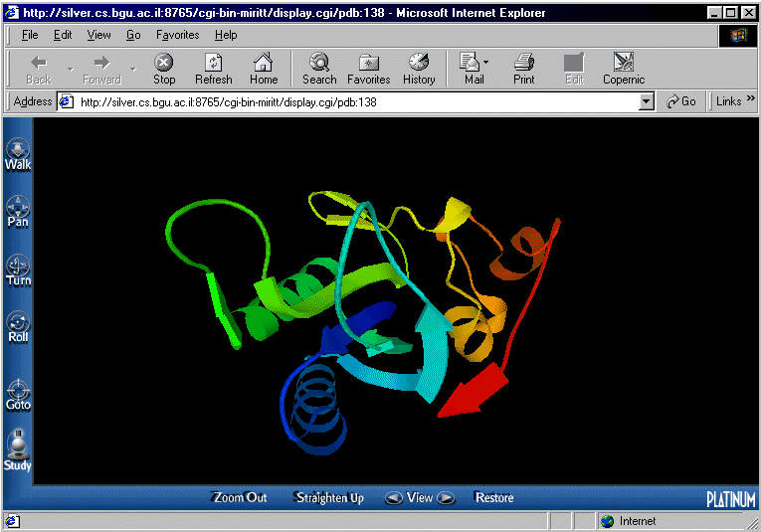Click the address URL field

coord(358,101)
